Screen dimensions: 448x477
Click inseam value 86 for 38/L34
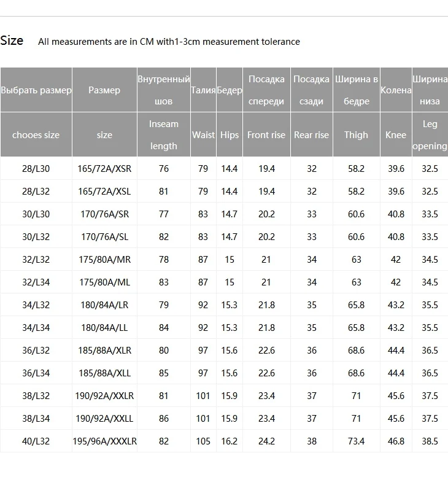pyautogui.click(x=164, y=419)
